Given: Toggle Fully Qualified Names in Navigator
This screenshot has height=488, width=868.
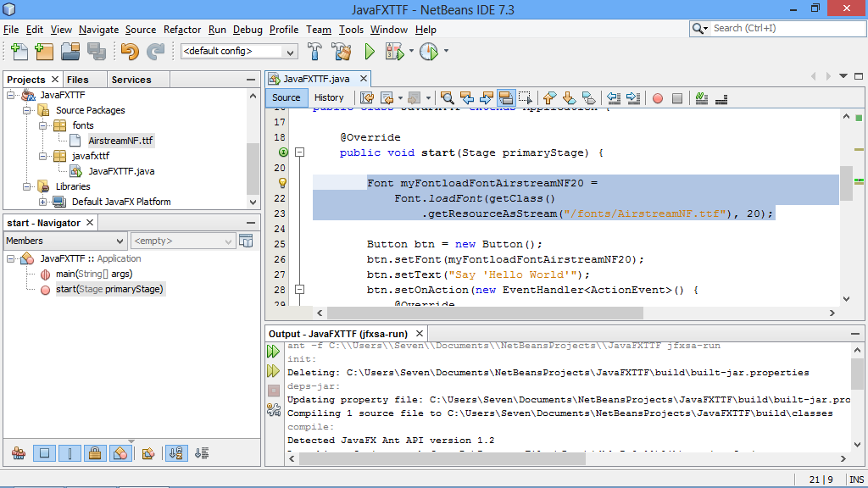Looking at the screenshot, I should click(x=147, y=454).
